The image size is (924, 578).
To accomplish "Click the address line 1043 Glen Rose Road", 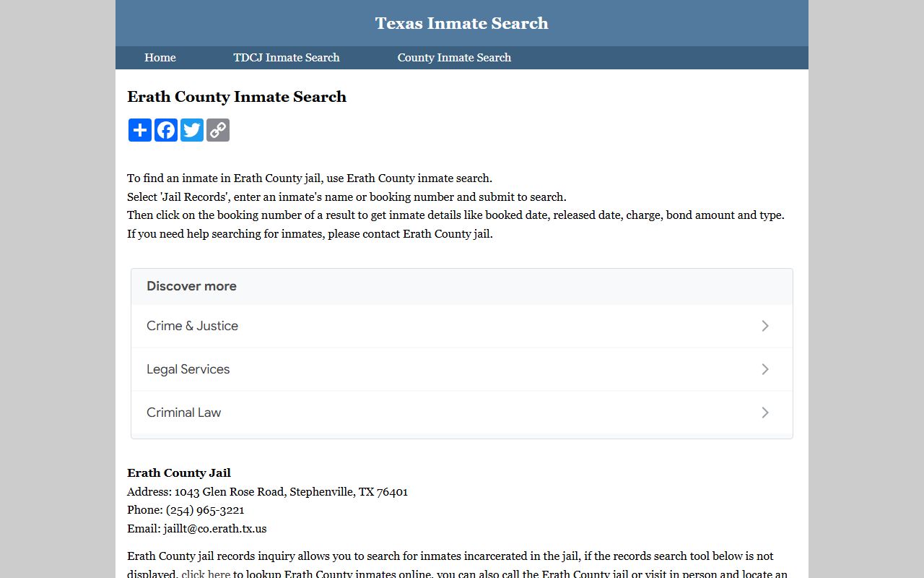I will [x=268, y=492].
